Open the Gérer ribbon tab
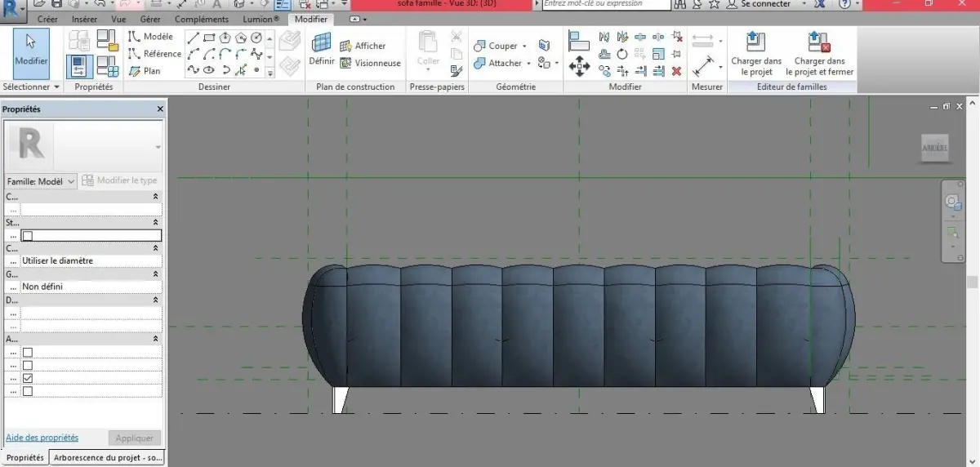This screenshot has width=980, height=467. pos(150,19)
